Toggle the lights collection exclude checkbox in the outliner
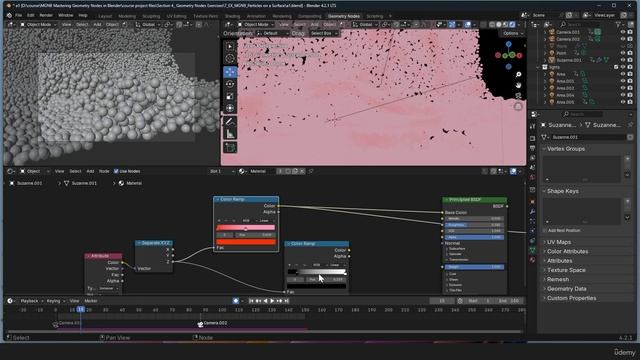Image resolution: width=640 pixels, height=360 pixels. point(616,67)
